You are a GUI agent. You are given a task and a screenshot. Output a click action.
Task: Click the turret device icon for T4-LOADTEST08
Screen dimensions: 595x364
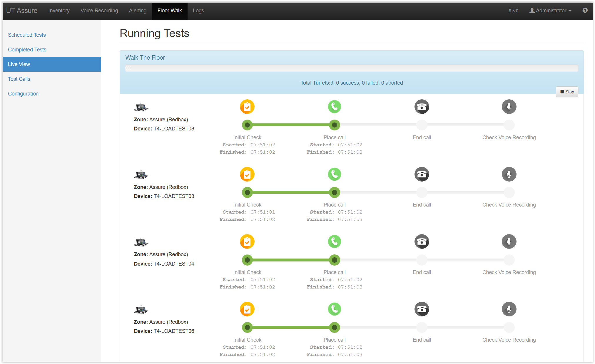(141, 107)
